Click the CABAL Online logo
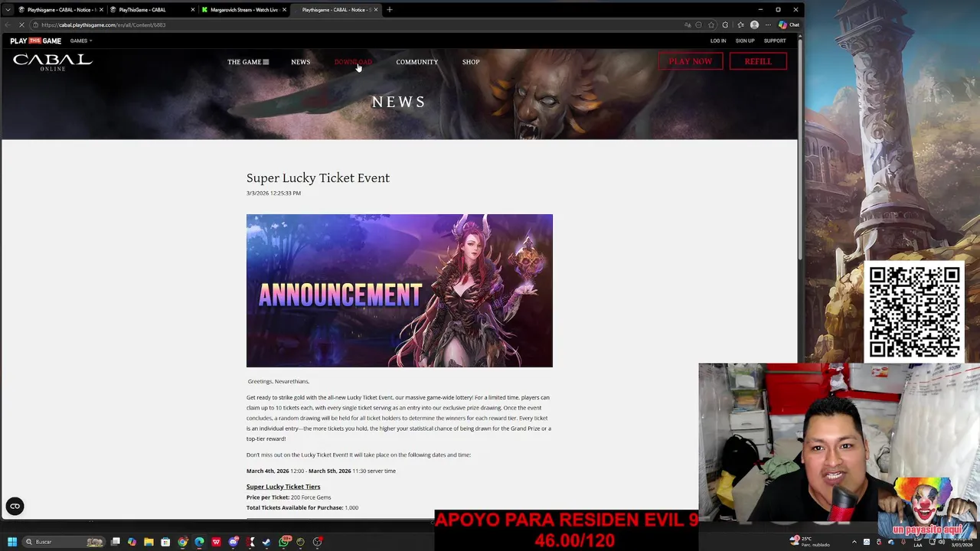Viewport: 980px width, 551px height. (52, 62)
